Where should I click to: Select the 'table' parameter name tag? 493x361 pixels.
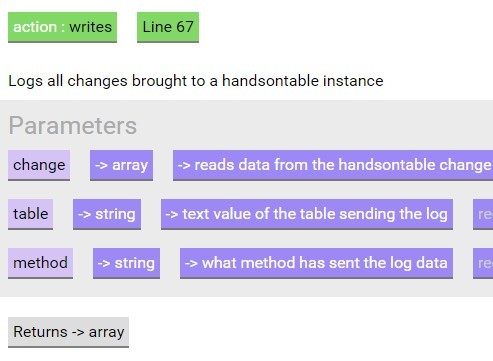(30, 214)
